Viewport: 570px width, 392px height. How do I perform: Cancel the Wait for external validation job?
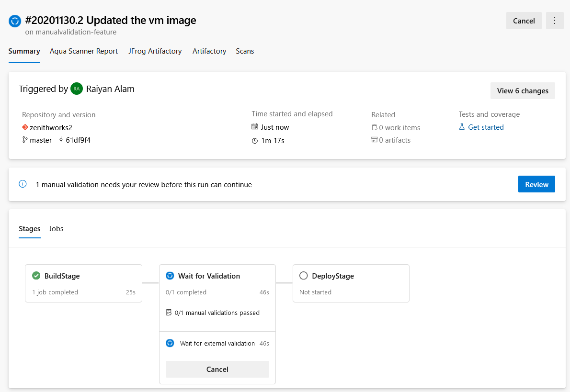pyautogui.click(x=217, y=370)
